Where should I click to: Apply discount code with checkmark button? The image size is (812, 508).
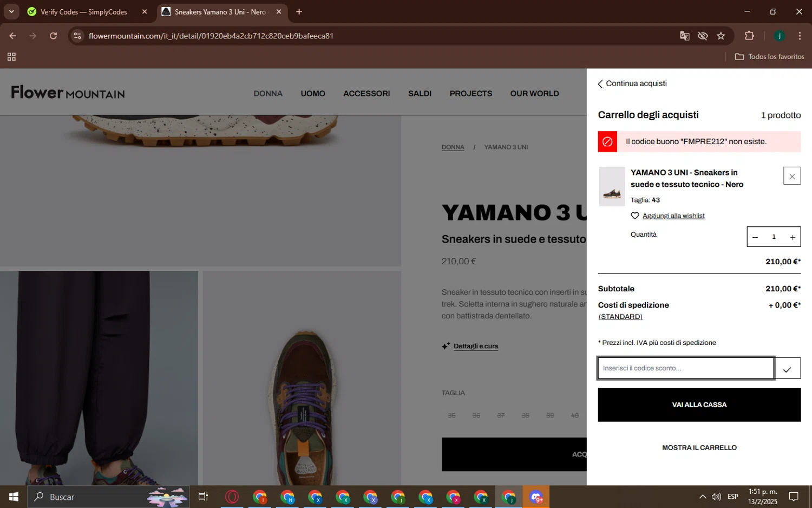click(788, 368)
